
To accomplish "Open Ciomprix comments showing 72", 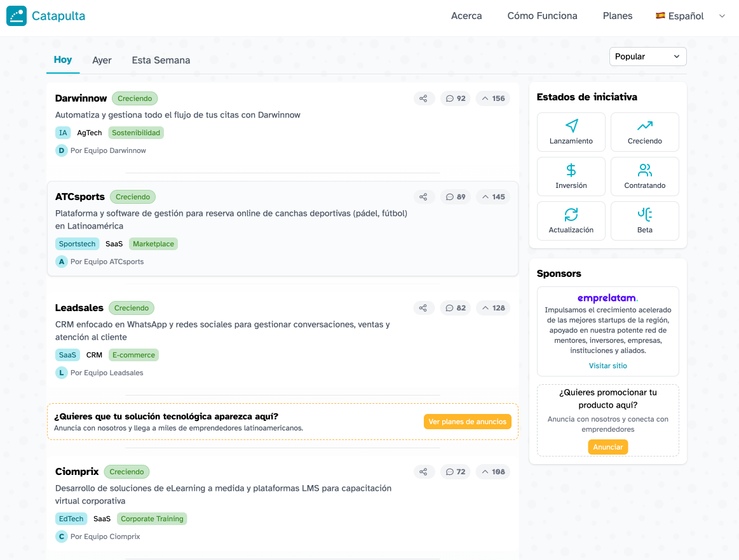I will 455,472.
